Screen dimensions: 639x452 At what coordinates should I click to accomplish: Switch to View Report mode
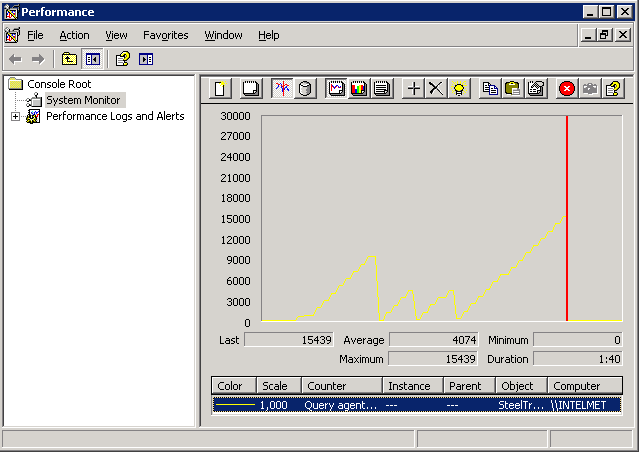[381, 88]
